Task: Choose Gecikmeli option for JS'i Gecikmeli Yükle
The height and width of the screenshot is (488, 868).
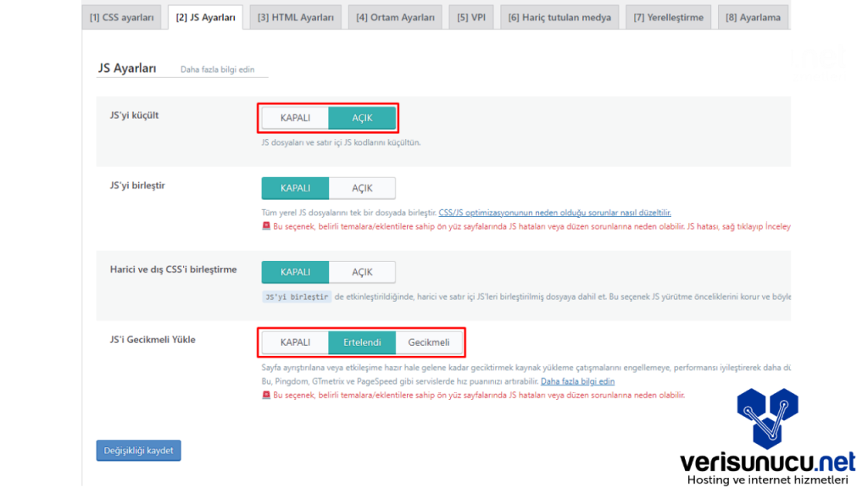Action: [429, 342]
